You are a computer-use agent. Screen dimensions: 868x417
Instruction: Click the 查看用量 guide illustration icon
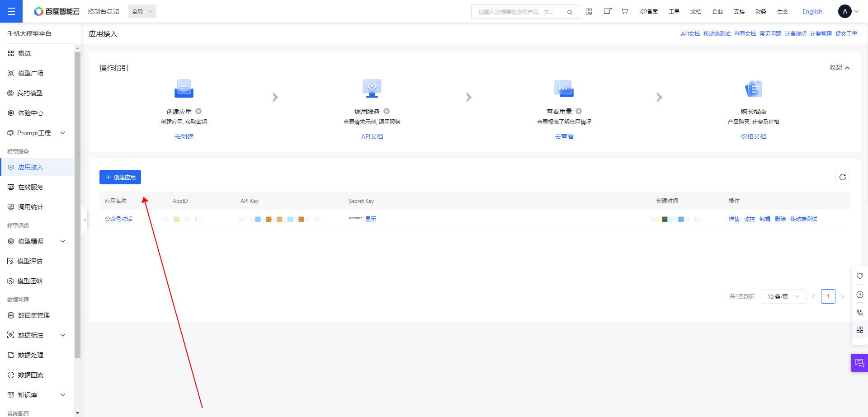(564, 89)
